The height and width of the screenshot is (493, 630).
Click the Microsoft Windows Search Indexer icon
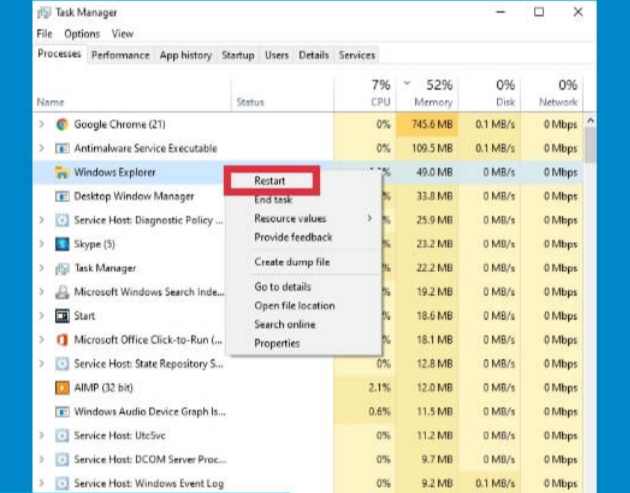[62, 292]
